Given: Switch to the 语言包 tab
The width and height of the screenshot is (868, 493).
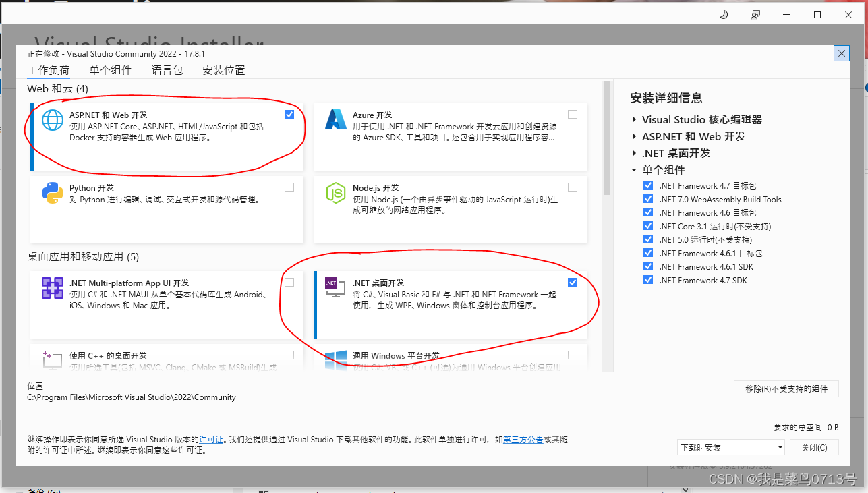Looking at the screenshot, I should 167,70.
